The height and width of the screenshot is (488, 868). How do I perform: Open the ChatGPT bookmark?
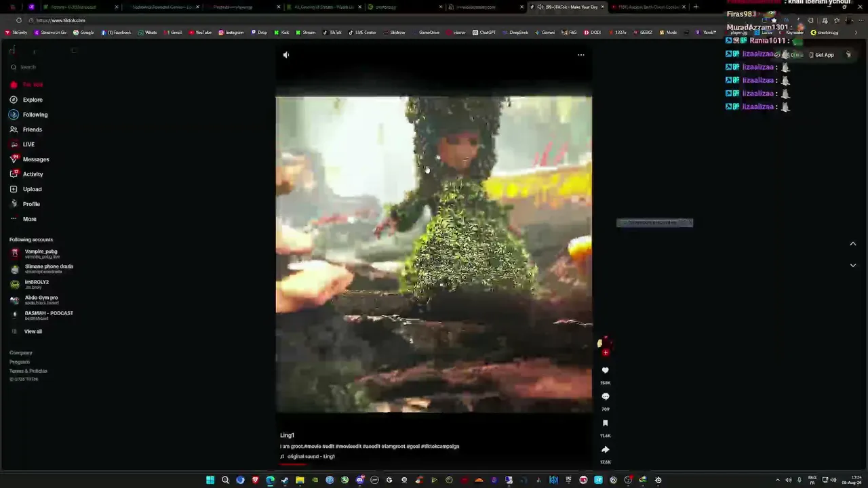point(484,33)
